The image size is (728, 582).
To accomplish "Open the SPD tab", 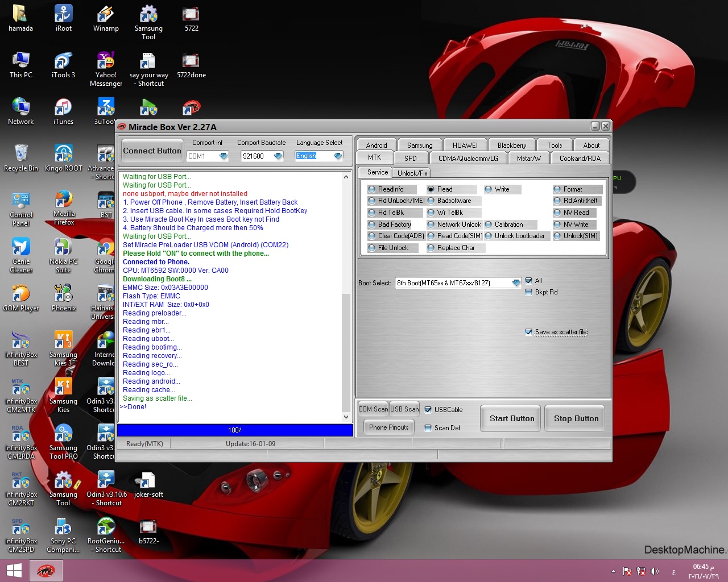I will click(411, 159).
